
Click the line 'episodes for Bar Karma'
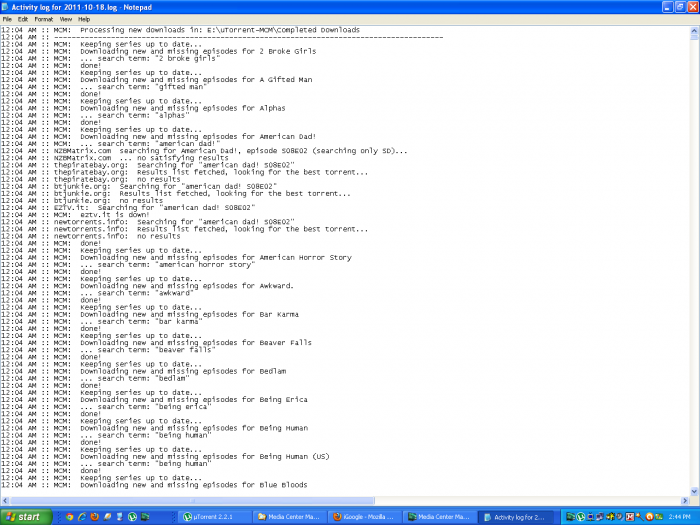coord(150,315)
